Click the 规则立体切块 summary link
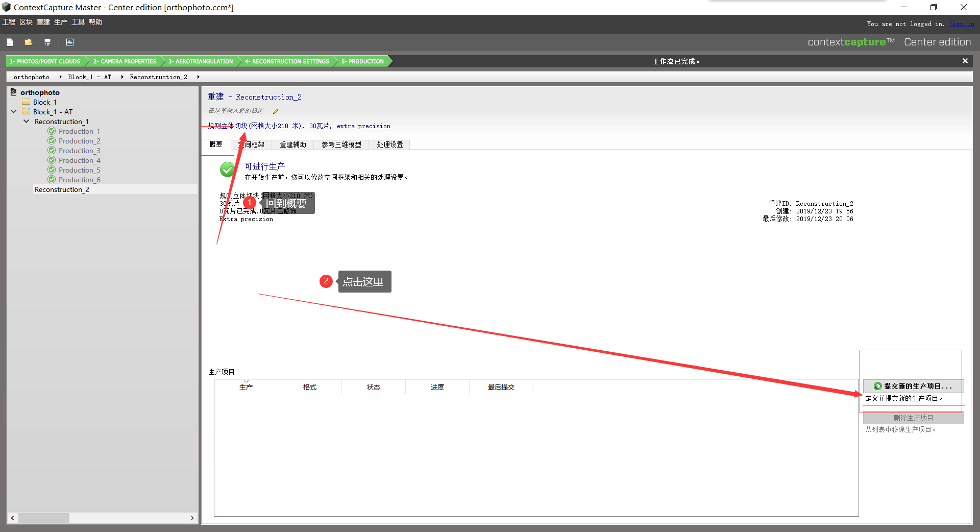 tap(299, 126)
